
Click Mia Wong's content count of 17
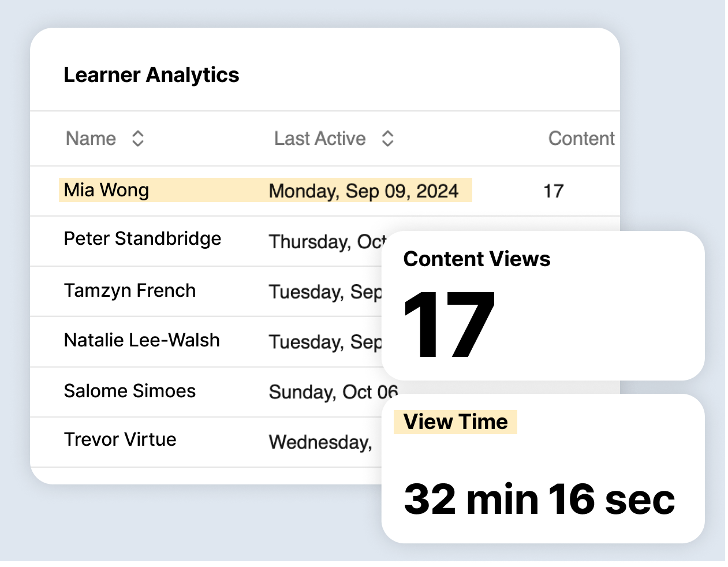(x=553, y=191)
